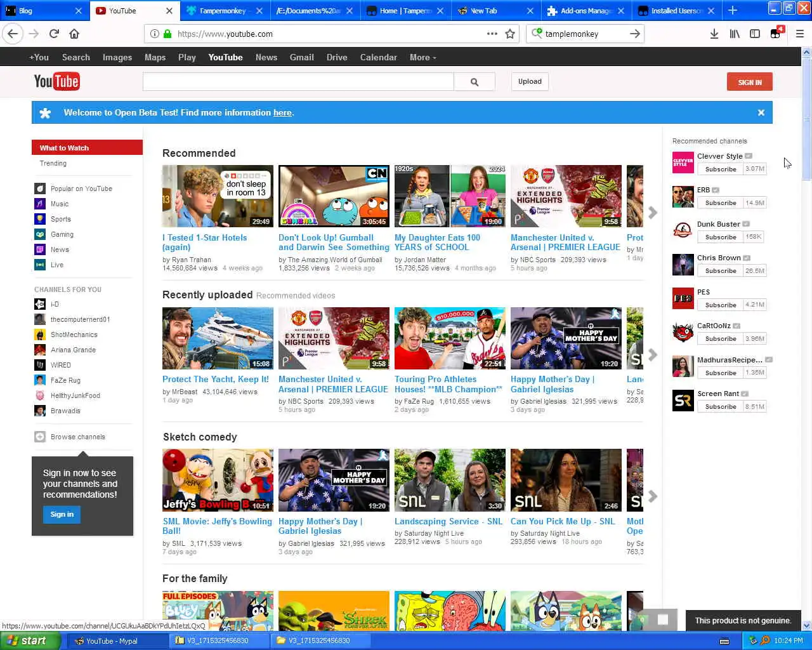The width and height of the screenshot is (812, 650).
Task: Subscribe to PES channel
Action: 721,305
